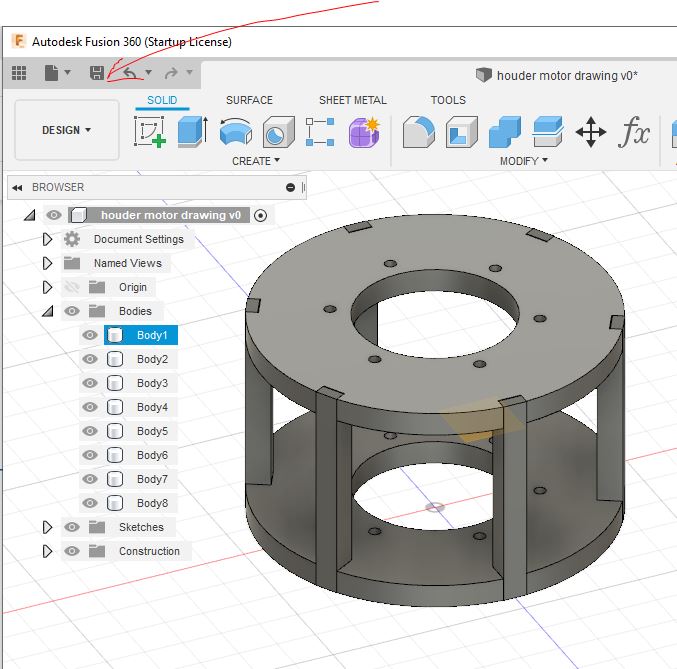Hide Body1 using its eye icon
677x669 pixels.
pos(90,335)
